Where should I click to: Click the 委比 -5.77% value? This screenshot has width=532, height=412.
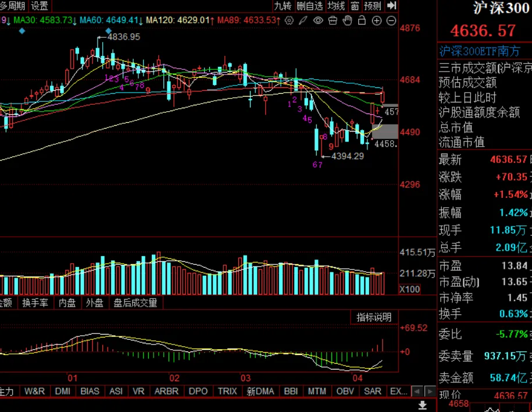[512, 334]
